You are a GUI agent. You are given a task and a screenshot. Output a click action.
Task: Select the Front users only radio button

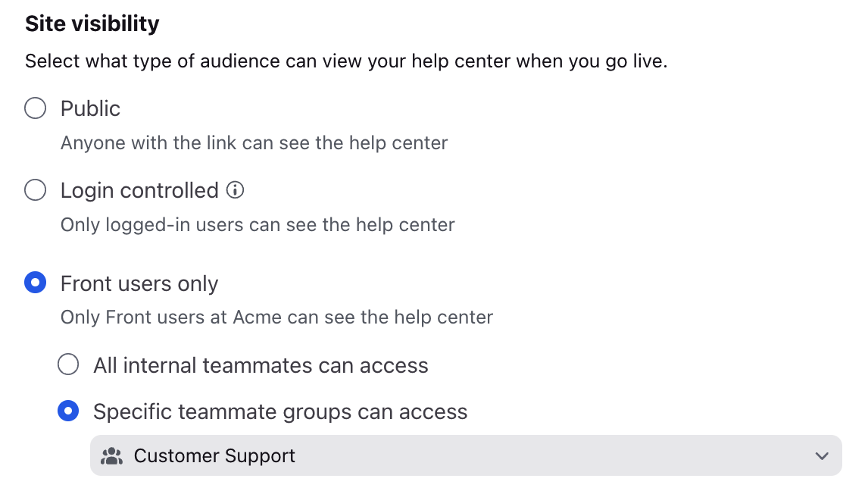36,283
